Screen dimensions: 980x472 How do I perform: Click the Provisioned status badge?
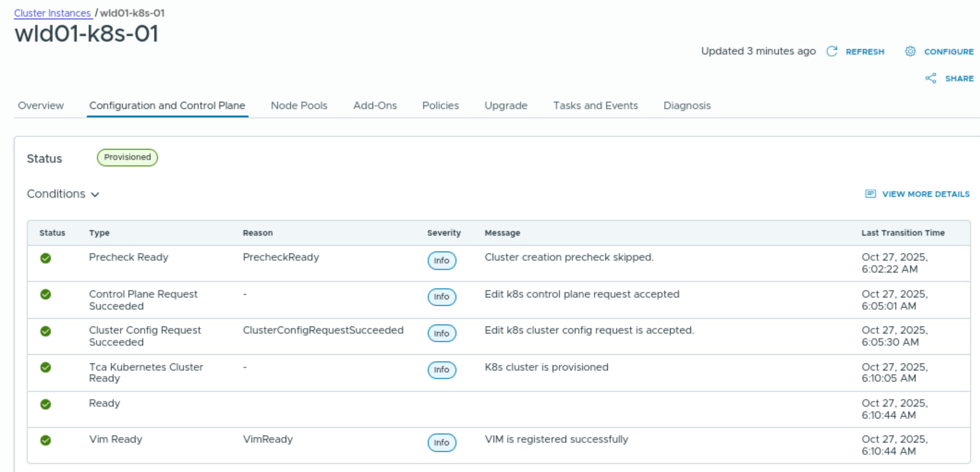pos(128,158)
